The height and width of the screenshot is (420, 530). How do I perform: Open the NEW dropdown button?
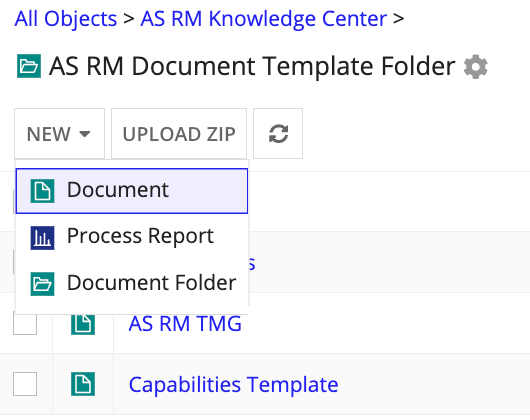(x=59, y=133)
